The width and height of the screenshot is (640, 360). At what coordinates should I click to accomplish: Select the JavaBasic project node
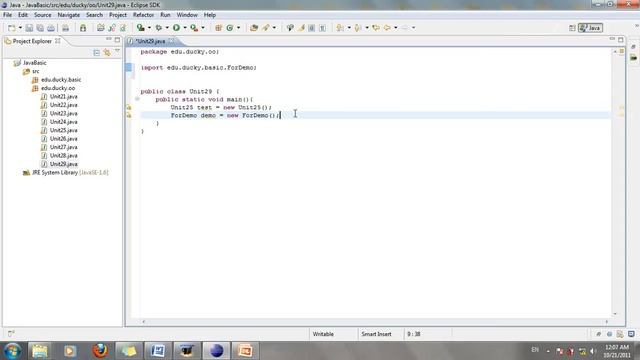tap(34, 63)
